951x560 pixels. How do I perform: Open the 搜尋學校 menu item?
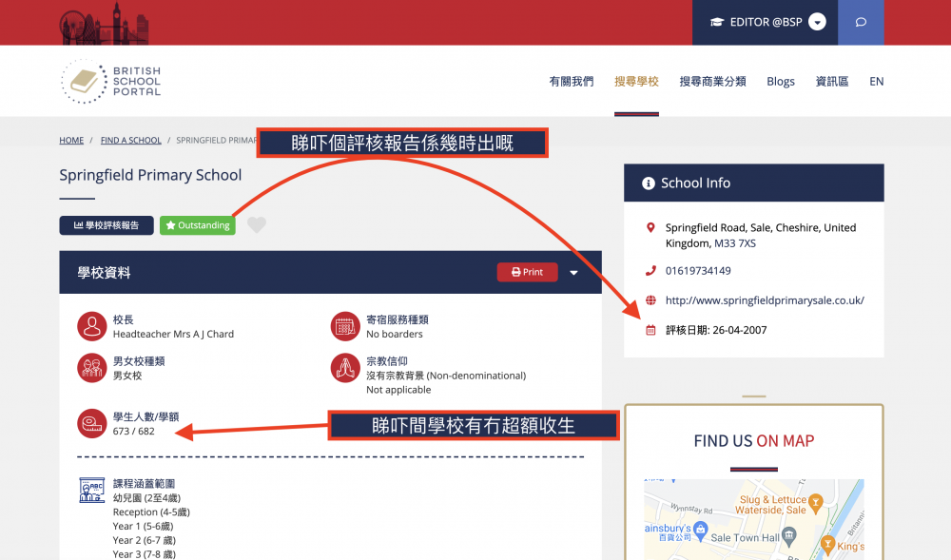636,81
